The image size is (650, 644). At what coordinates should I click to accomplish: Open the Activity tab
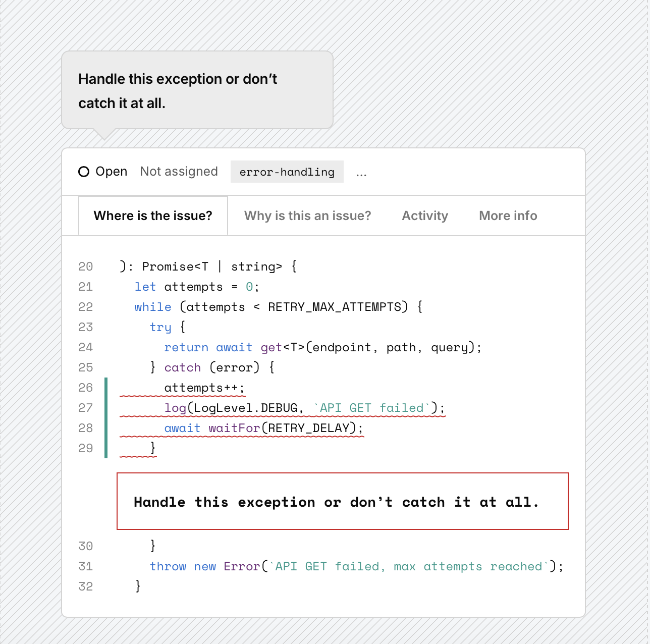pyautogui.click(x=425, y=216)
